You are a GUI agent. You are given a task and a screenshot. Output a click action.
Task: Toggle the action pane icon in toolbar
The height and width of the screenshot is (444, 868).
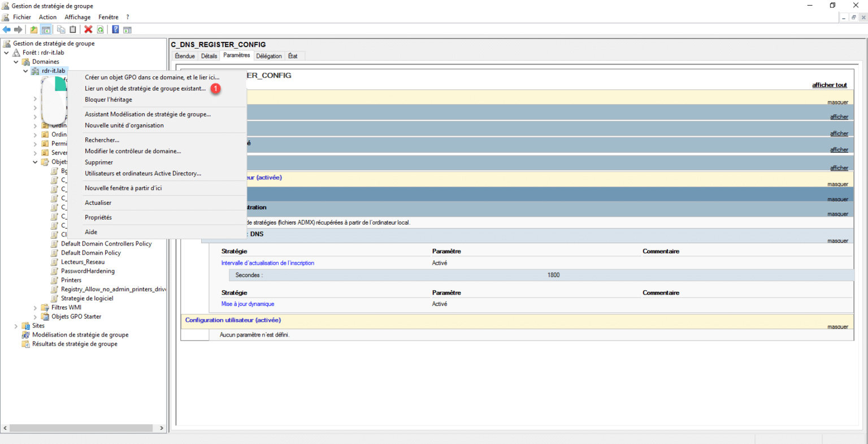click(127, 29)
